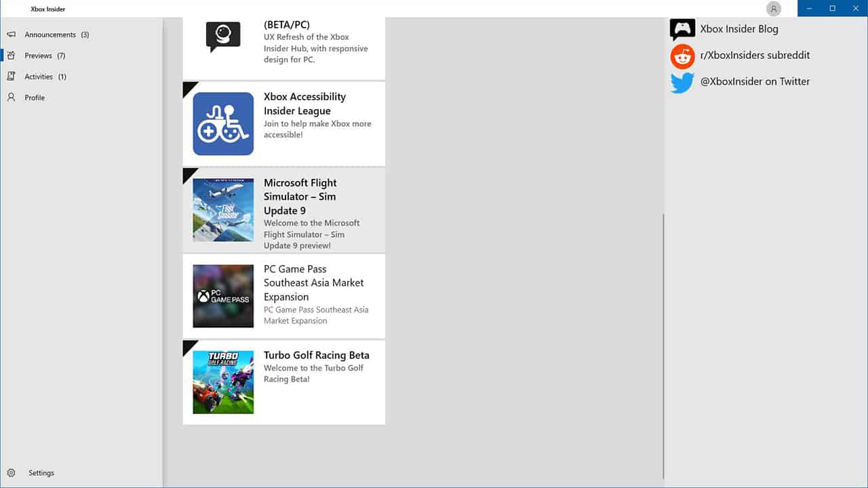Open PC Game Pass Southeast Asia Market Expansion title
868x488 pixels.
314,283
